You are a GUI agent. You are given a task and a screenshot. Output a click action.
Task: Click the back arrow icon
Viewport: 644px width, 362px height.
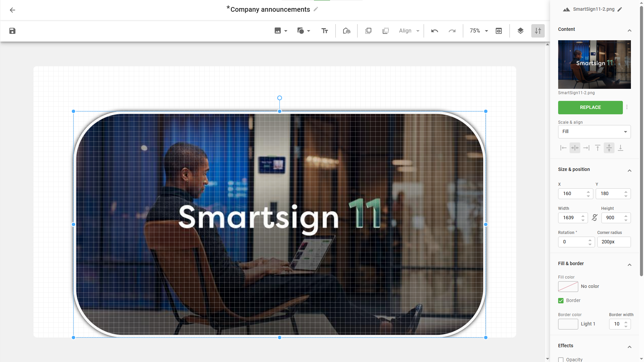click(x=12, y=10)
